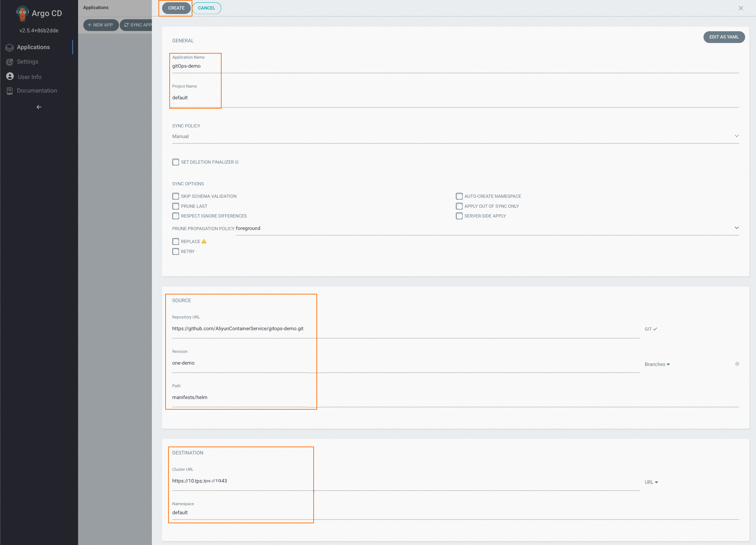Viewport: 756px width, 545px height.
Task: Click the help icon next to Revision field
Action: pyautogui.click(x=737, y=364)
